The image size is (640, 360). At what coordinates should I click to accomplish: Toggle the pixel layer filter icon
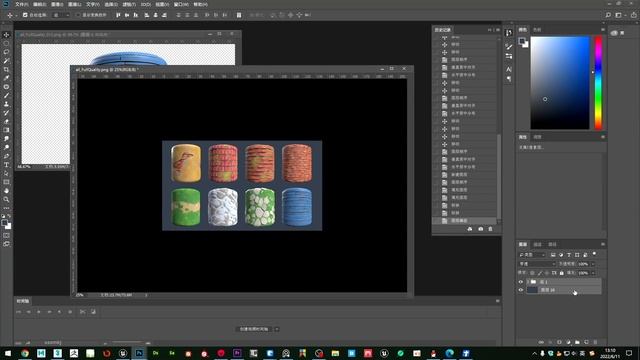click(x=553, y=255)
